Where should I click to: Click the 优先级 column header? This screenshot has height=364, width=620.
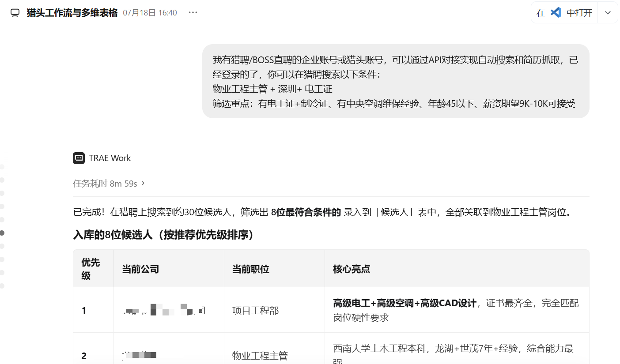pyautogui.click(x=94, y=269)
